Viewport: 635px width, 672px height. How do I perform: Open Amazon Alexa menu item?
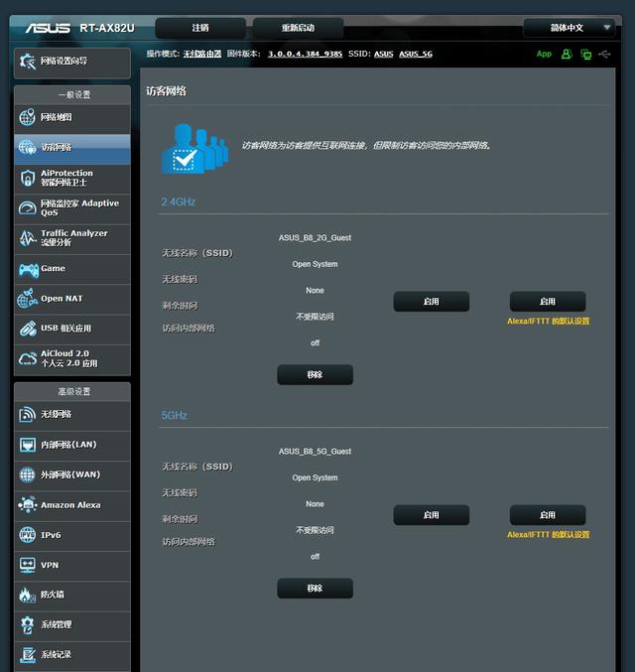[72, 505]
